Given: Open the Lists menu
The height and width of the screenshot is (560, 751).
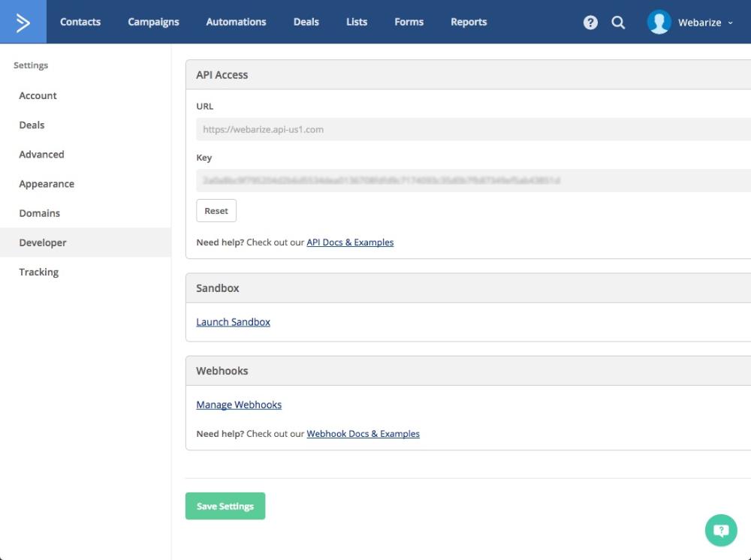Looking at the screenshot, I should pos(357,22).
